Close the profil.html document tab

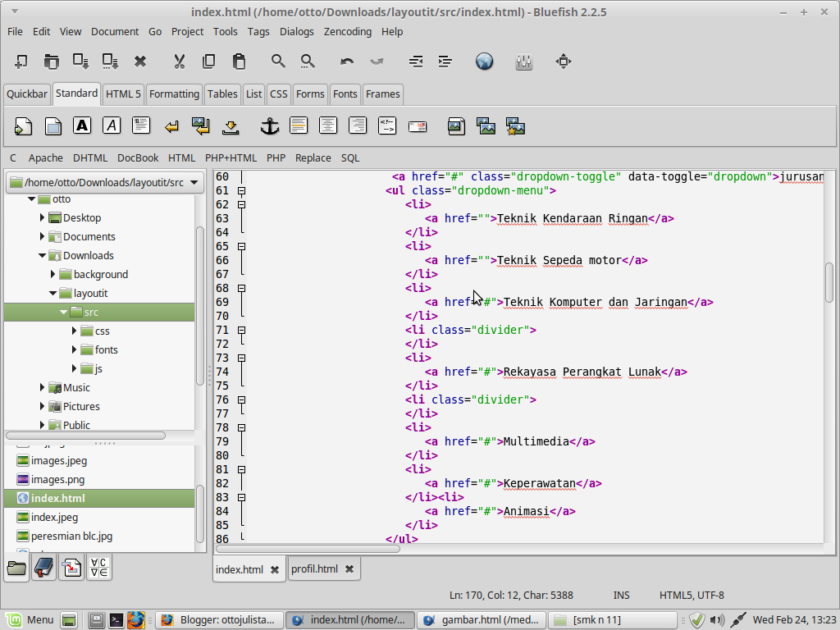click(x=349, y=569)
